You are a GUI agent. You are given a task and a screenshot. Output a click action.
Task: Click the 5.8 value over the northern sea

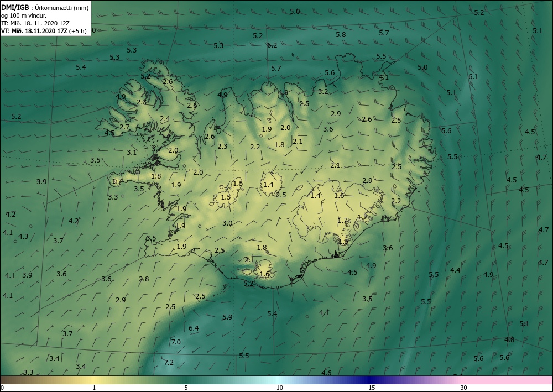tap(341, 34)
